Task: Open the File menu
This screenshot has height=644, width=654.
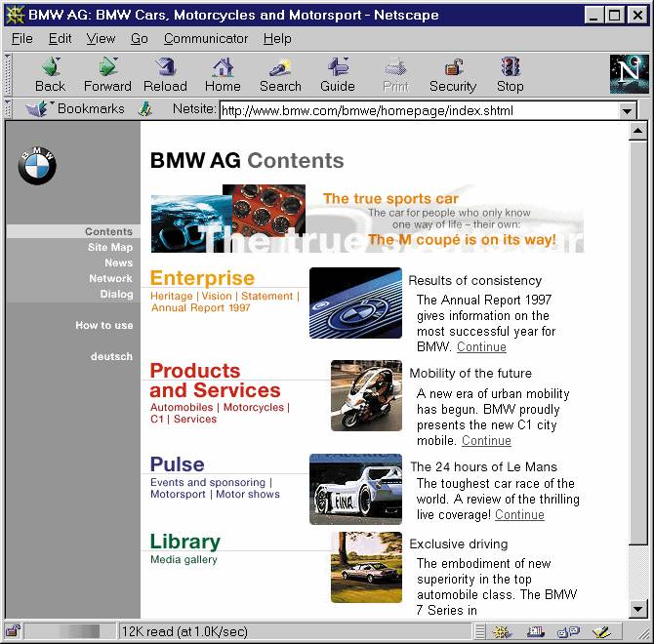Action: coord(22,38)
